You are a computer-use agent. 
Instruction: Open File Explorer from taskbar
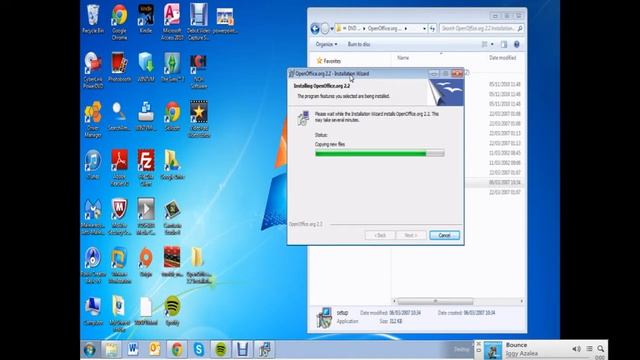pyautogui.click(x=111, y=349)
